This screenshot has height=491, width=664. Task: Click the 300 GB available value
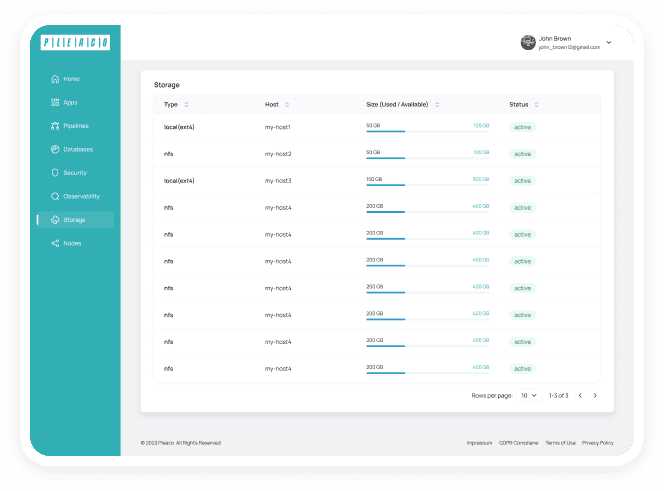click(481, 179)
